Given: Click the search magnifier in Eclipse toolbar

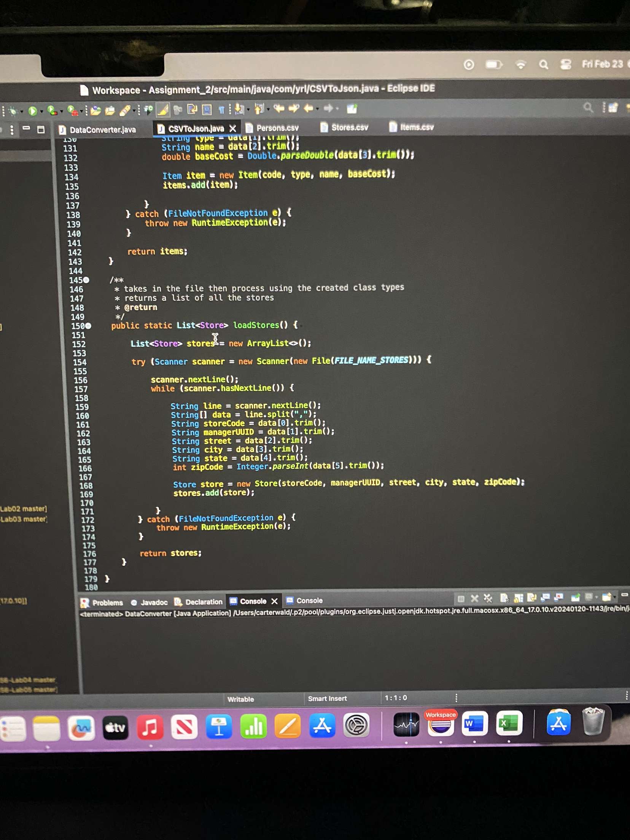Looking at the screenshot, I should point(588,108).
